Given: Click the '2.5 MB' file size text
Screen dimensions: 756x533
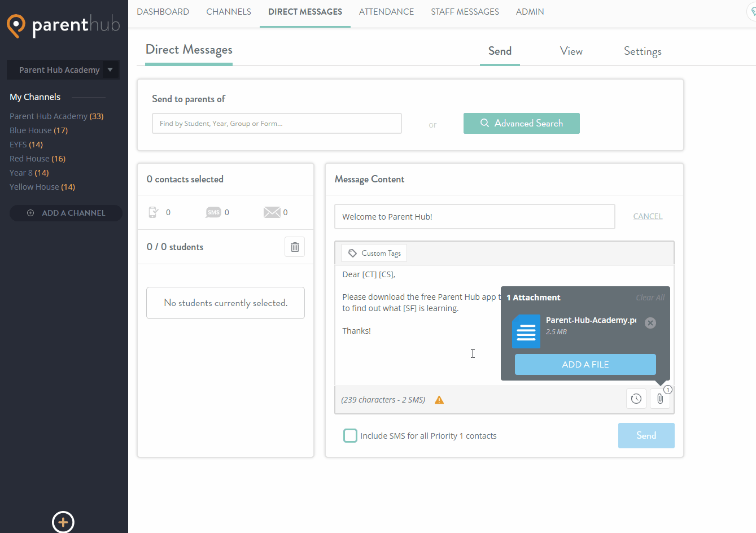Looking at the screenshot, I should coord(556,332).
